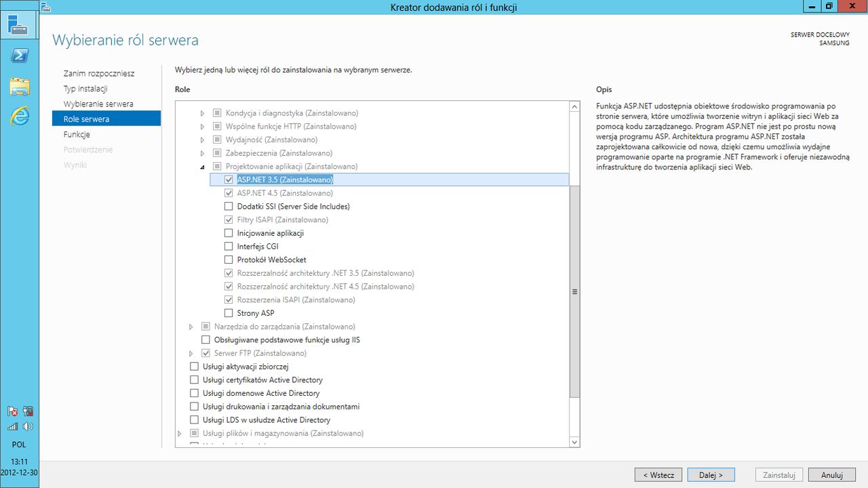Go to Wybieranie serwera step
This screenshot has height=488, width=868.
[98, 104]
